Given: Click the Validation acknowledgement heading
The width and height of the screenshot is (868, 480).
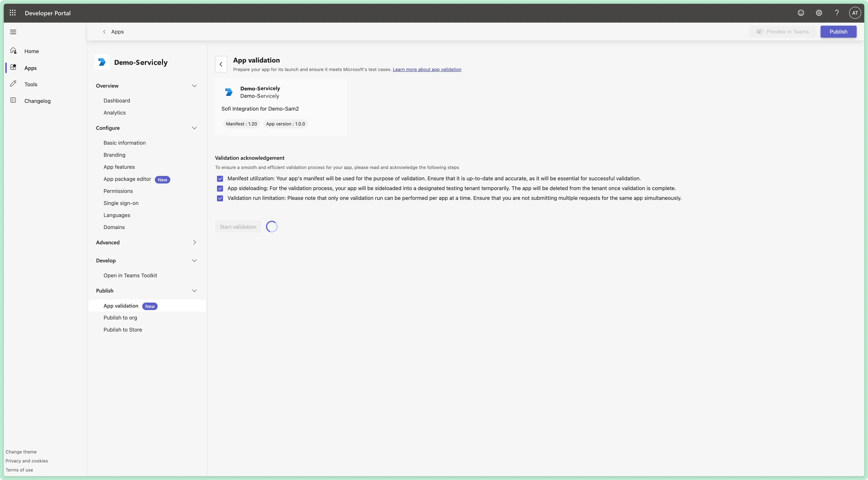Looking at the screenshot, I should 250,158.
